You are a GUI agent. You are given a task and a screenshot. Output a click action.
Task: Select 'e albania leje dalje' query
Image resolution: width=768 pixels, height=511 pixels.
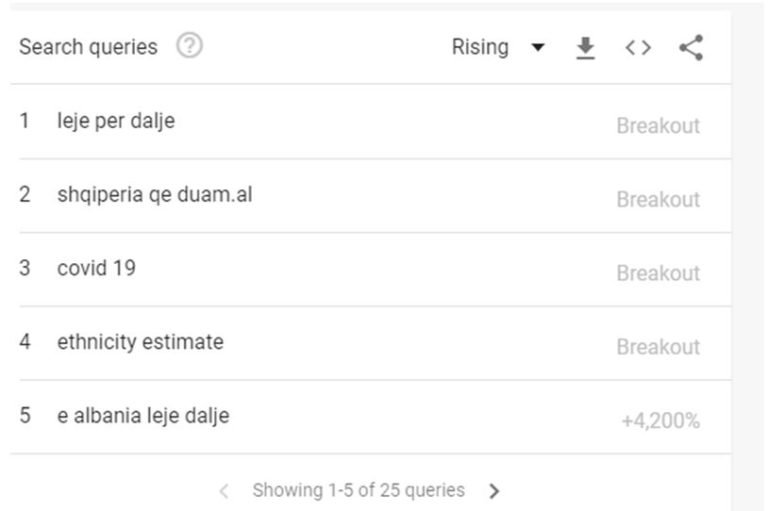tap(143, 415)
